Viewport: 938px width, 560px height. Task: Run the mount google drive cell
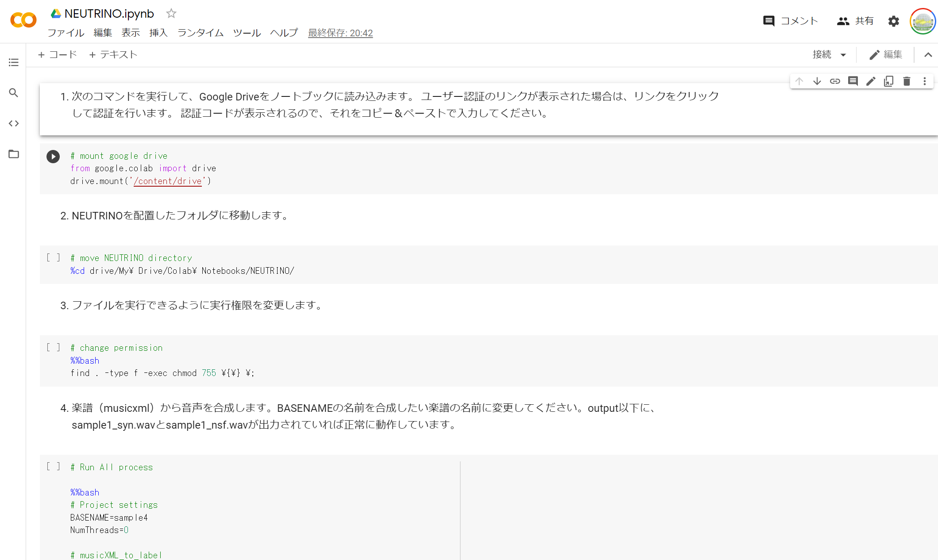pyautogui.click(x=53, y=157)
